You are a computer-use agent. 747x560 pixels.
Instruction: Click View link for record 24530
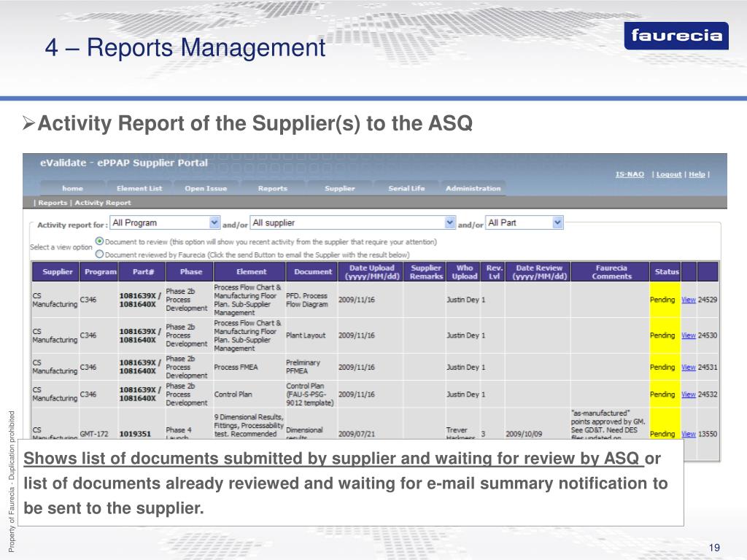689,335
